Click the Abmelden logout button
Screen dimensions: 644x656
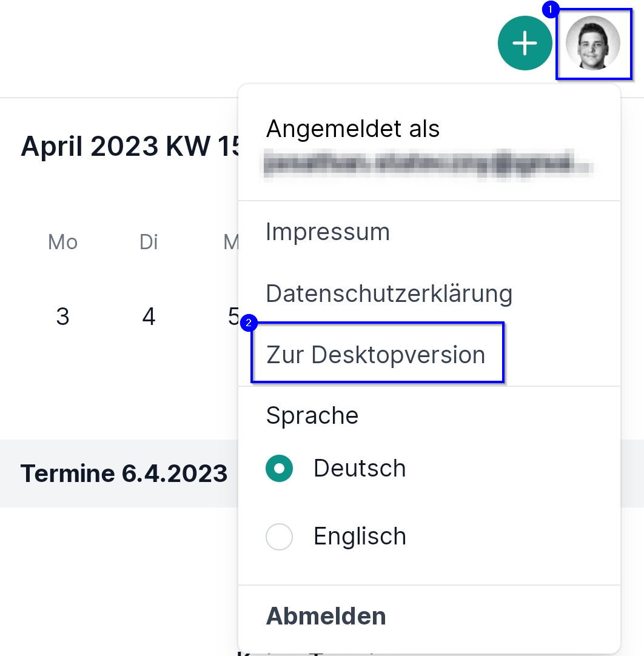click(x=326, y=616)
